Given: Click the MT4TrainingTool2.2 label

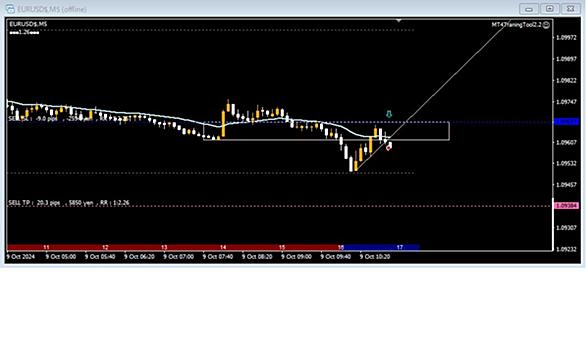Looking at the screenshot, I should (516, 25).
